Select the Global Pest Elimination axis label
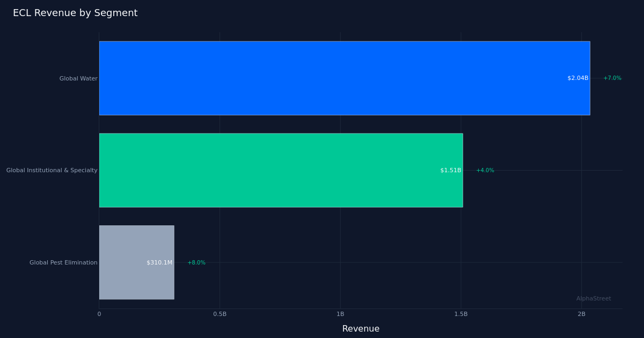 click(63, 262)
